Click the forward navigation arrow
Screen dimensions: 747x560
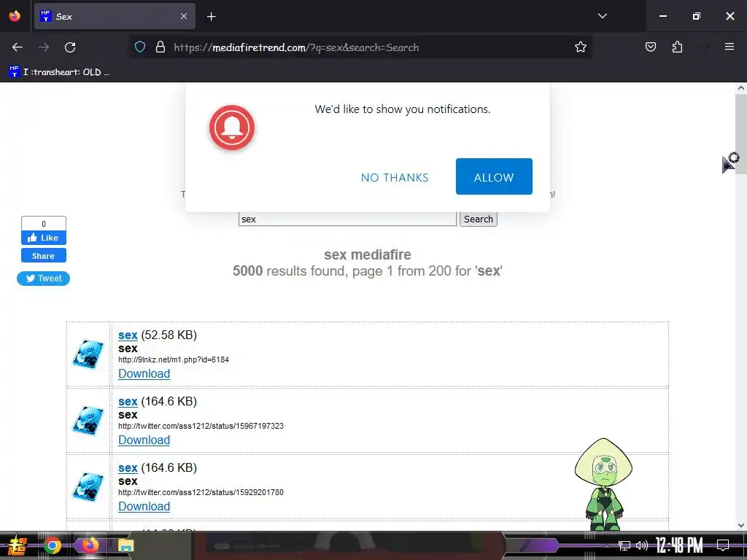pos(44,47)
